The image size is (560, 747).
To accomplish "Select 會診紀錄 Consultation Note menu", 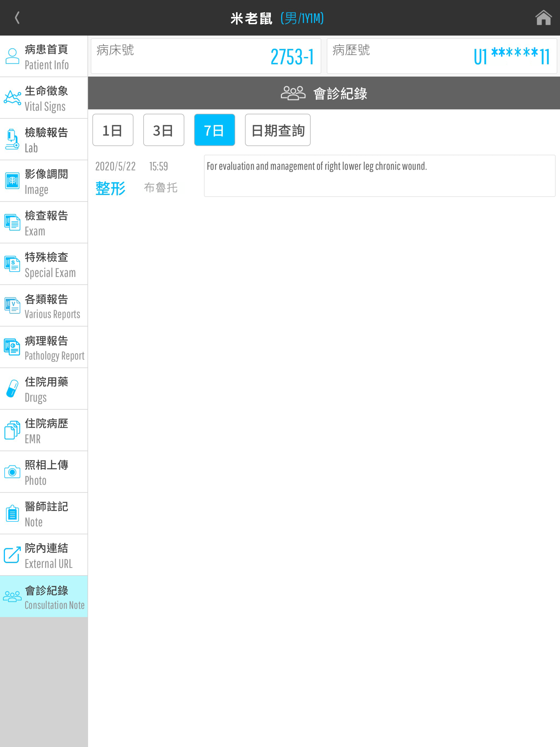I will (44, 596).
